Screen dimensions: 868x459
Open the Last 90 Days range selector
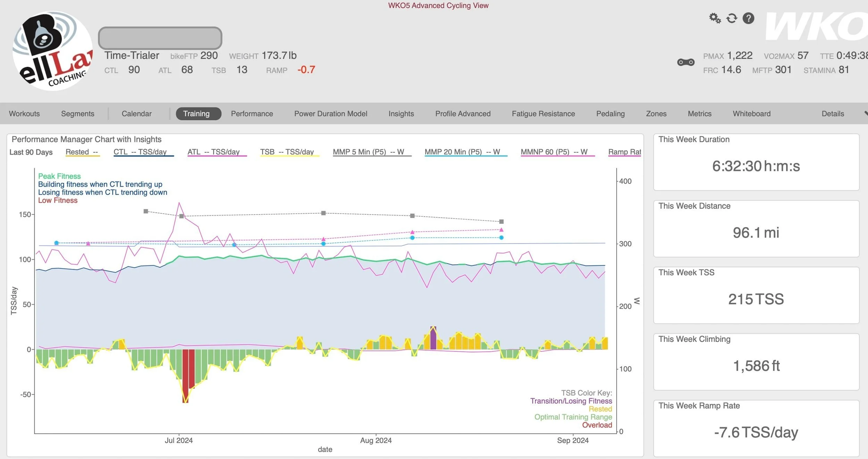[x=31, y=152]
